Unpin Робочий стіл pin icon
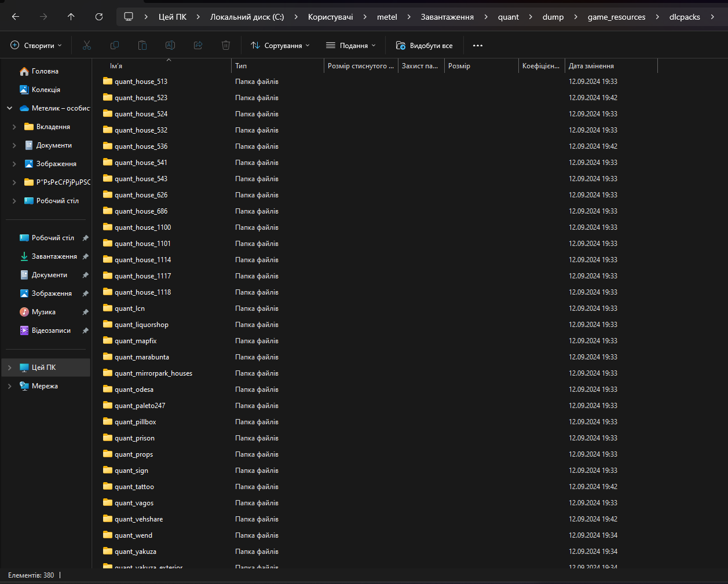The image size is (728, 584). coord(86,238)
